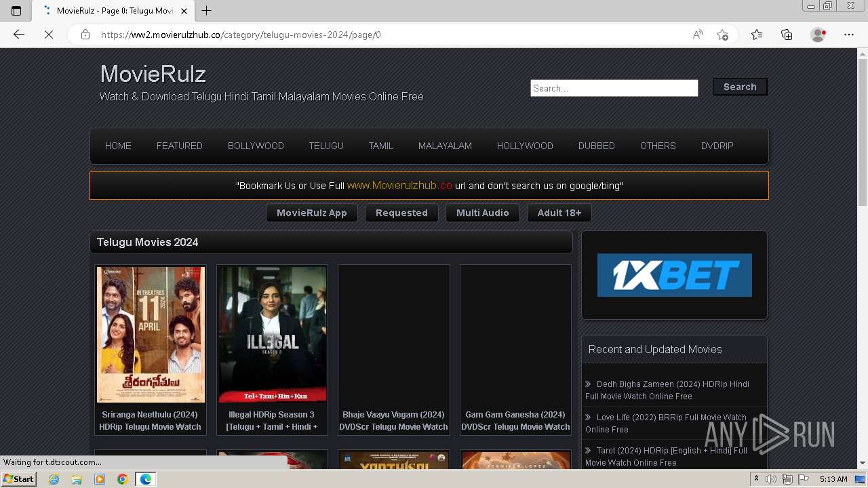Follow the www.Movierulzhub.co link

(399, 185)
